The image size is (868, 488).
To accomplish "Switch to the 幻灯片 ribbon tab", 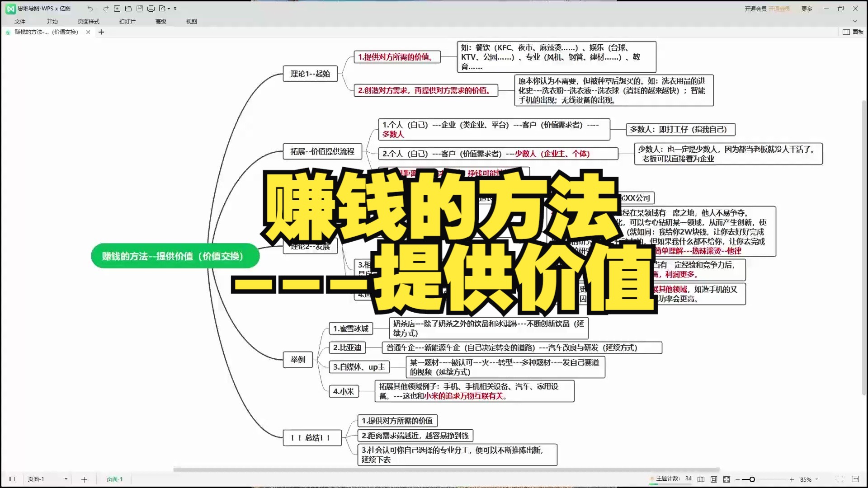I will point(127,21).
